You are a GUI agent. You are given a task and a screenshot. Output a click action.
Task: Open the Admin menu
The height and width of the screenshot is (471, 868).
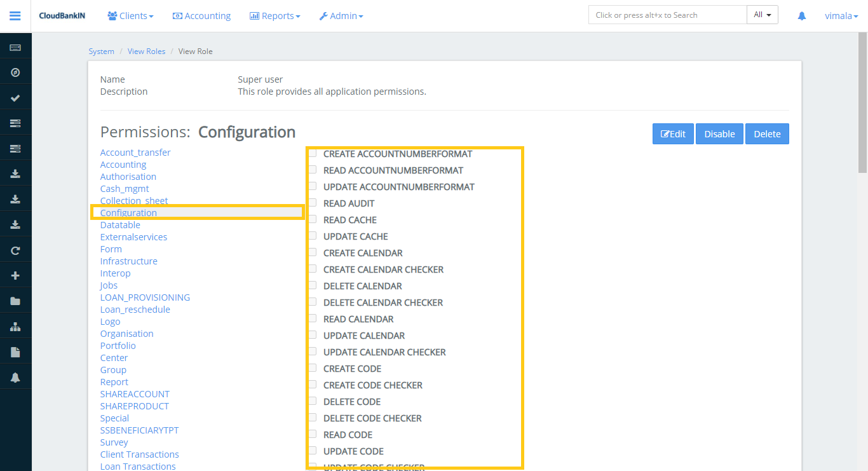tap(341, 15)
